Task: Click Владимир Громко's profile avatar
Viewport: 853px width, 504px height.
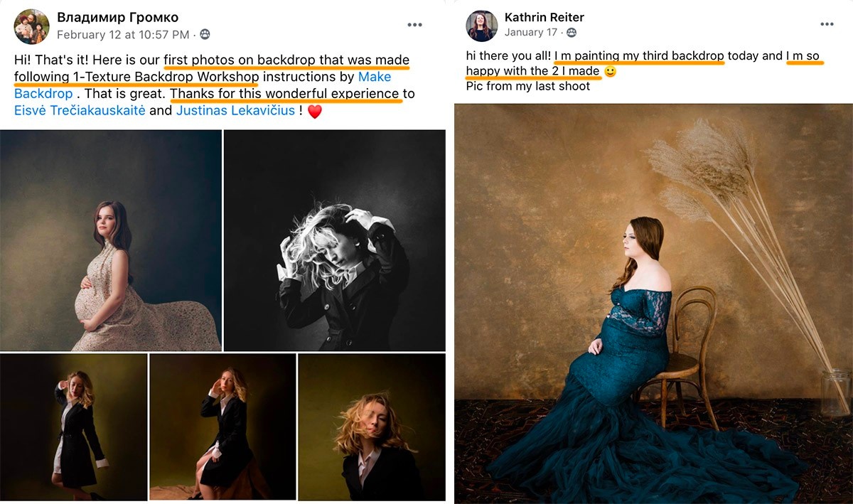Action: tap(31, 26)
